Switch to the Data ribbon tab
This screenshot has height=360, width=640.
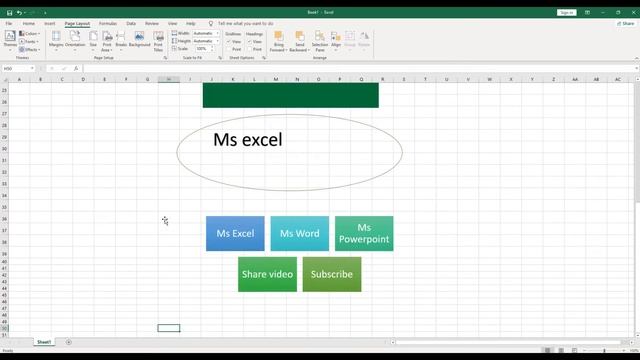(131, 24)
